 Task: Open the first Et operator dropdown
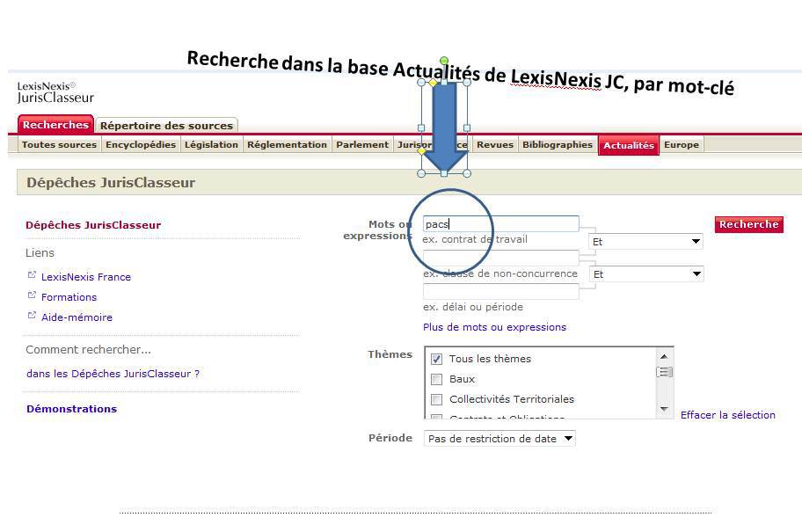[646, 241]
